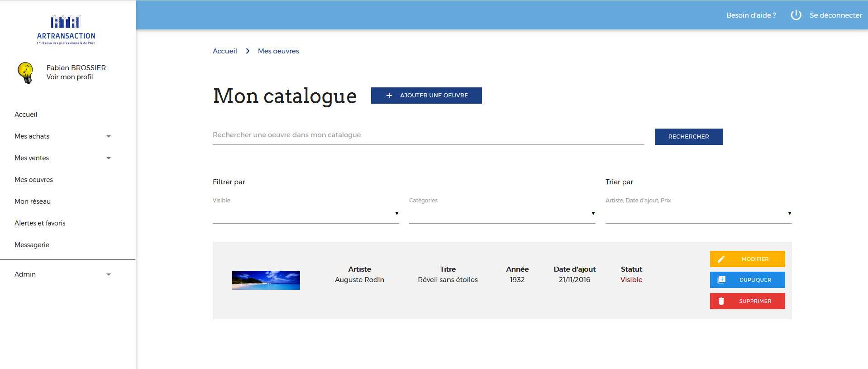Open the Catégories filter dropdown
The width and height of the screenshot is (868, 369).
502,213
